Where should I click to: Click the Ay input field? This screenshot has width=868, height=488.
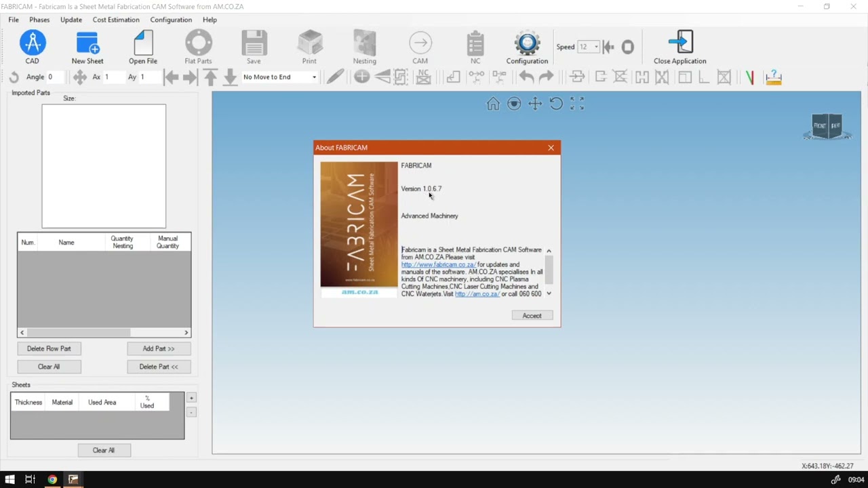[x=149, y=77]
